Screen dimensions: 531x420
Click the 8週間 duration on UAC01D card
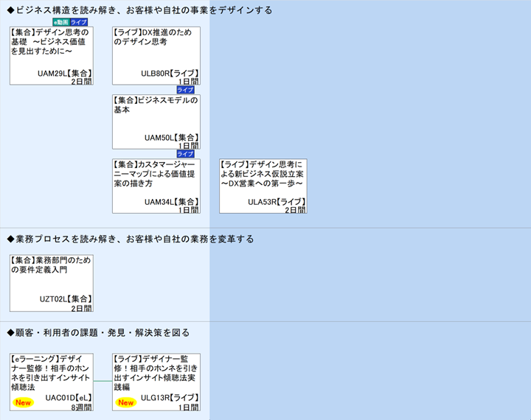coord(82,407)
